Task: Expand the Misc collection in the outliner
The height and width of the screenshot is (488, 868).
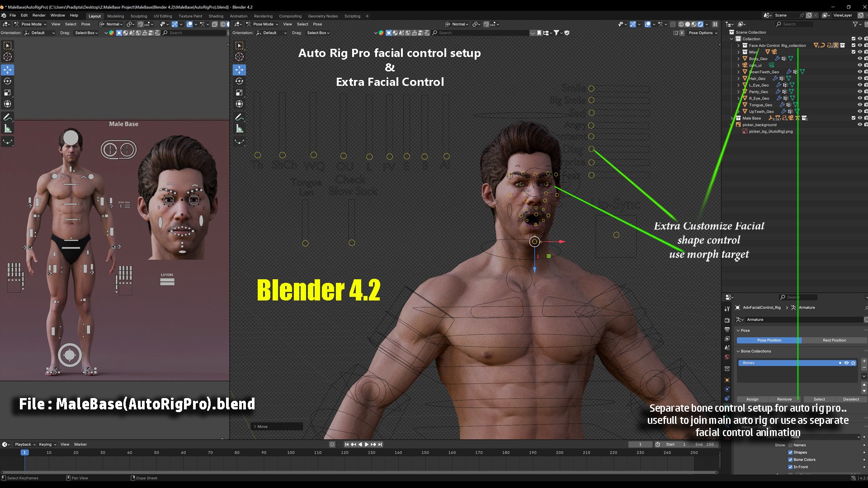Action: pos(738,52)
